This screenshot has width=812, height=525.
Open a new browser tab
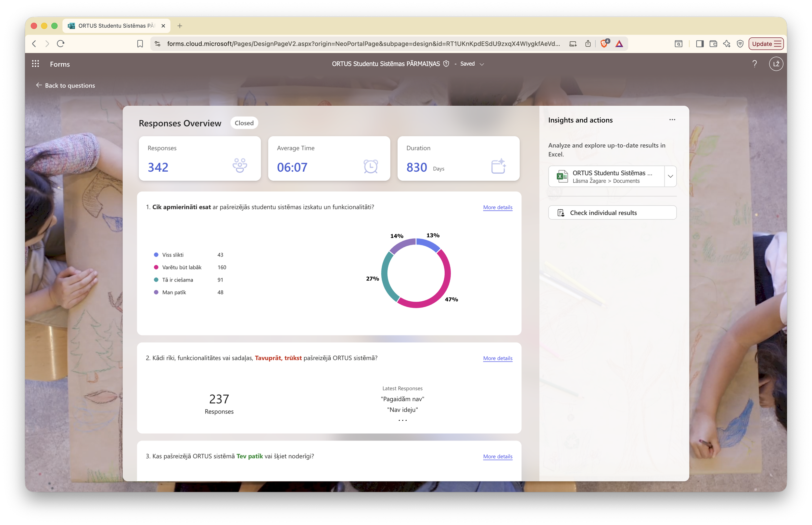point(180,26)
